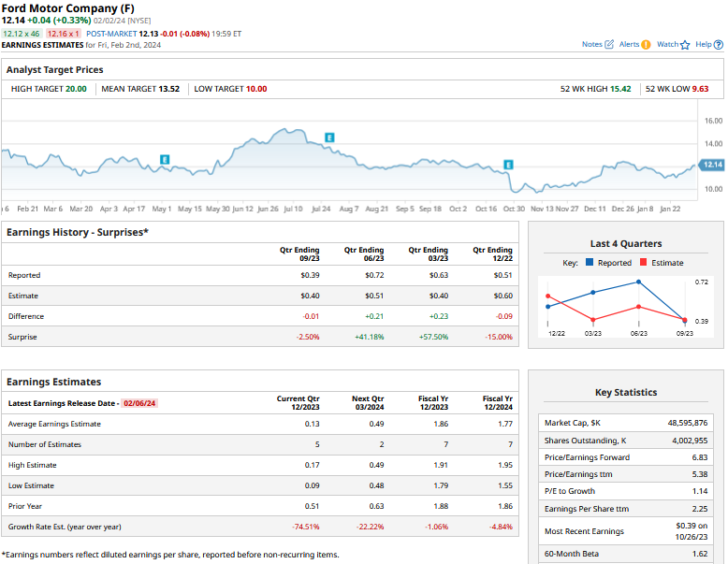Click the red Estimate legend swatch
Screen dimensions: 728x564
click(643, 263)
